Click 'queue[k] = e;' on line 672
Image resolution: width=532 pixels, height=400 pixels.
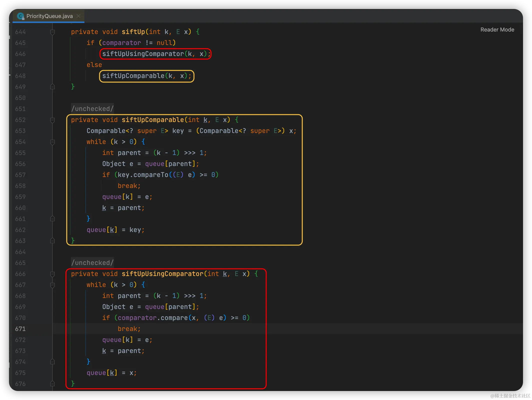click(127, 340)
